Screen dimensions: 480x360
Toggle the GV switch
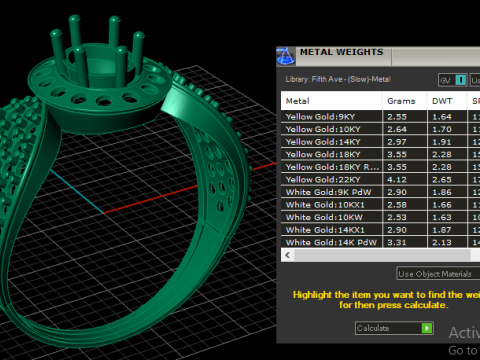(x=452, y=80)
